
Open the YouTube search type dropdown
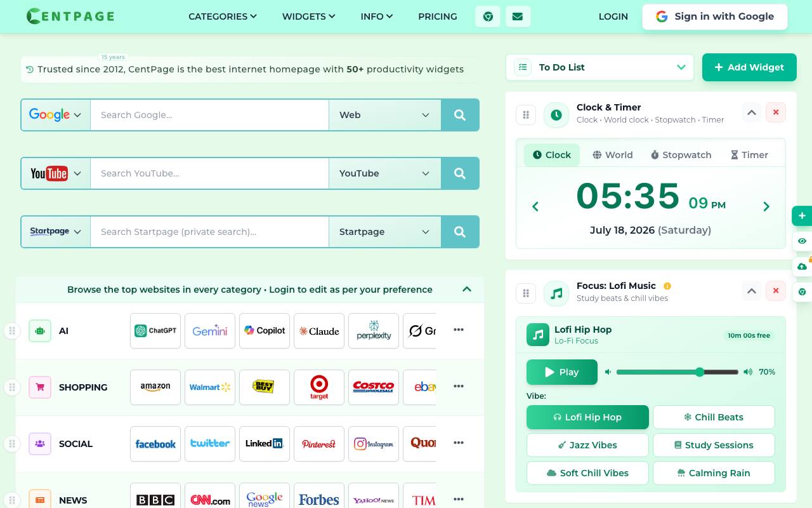[x=384, y=173]
